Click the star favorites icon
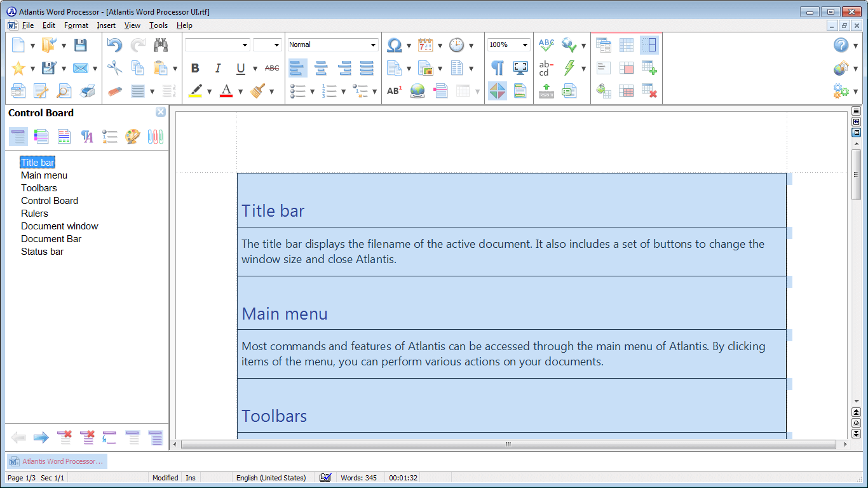 (x=18, y=68)
